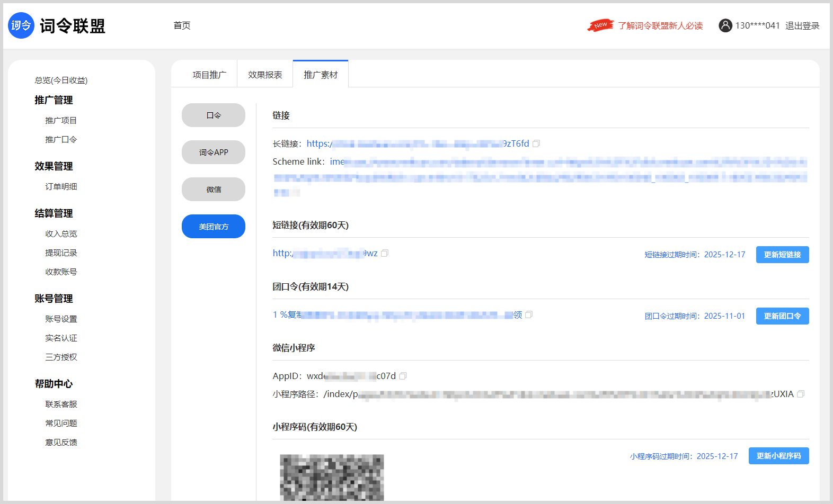Log out via 退出登录

802,25
